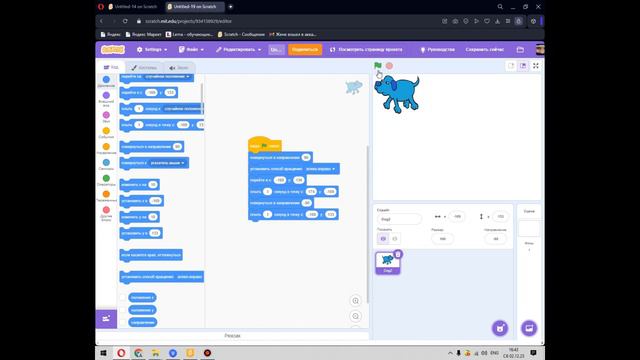Click the if on edge, bounce palette block
This screenshot has height=360, width=640.
(x=151, y=255)
